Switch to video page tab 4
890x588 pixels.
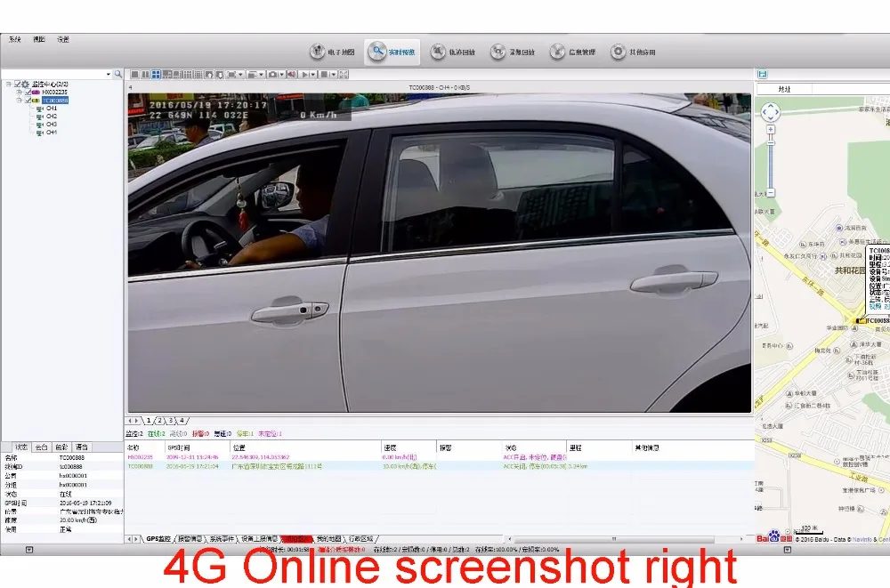click(x=182, y=421)
